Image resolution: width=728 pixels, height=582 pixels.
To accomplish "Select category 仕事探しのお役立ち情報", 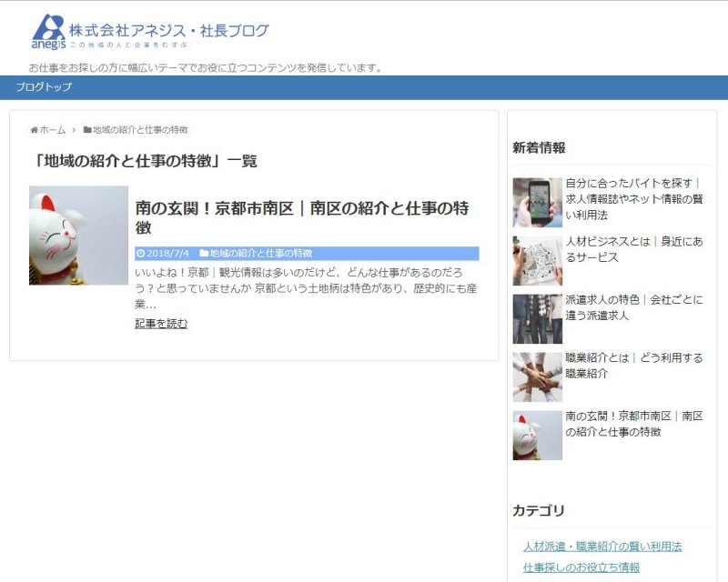I will [x=581, y=567].
